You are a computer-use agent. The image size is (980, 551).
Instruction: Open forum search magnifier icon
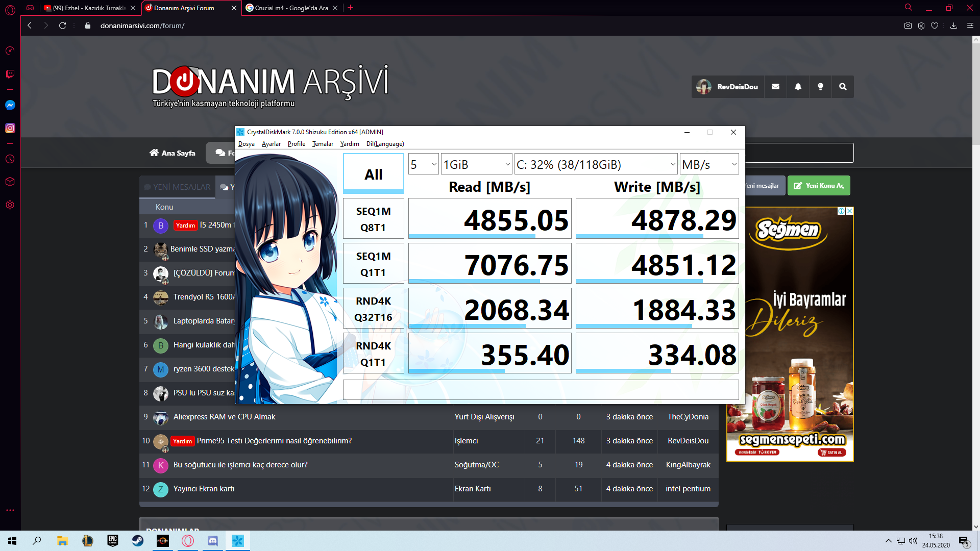tap(843, 87)
